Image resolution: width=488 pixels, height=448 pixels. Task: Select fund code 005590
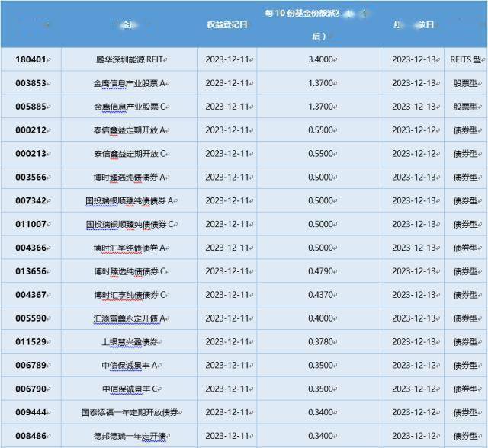(x=30, y=318)
